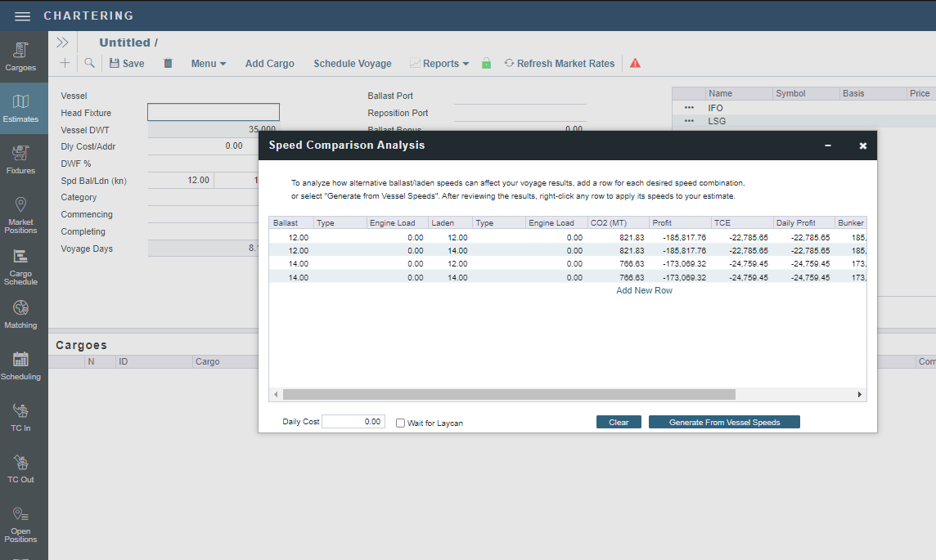Open the Cargo Schedule sidebar icon
This screenshot has height=560, width=936.
point(20,266)
